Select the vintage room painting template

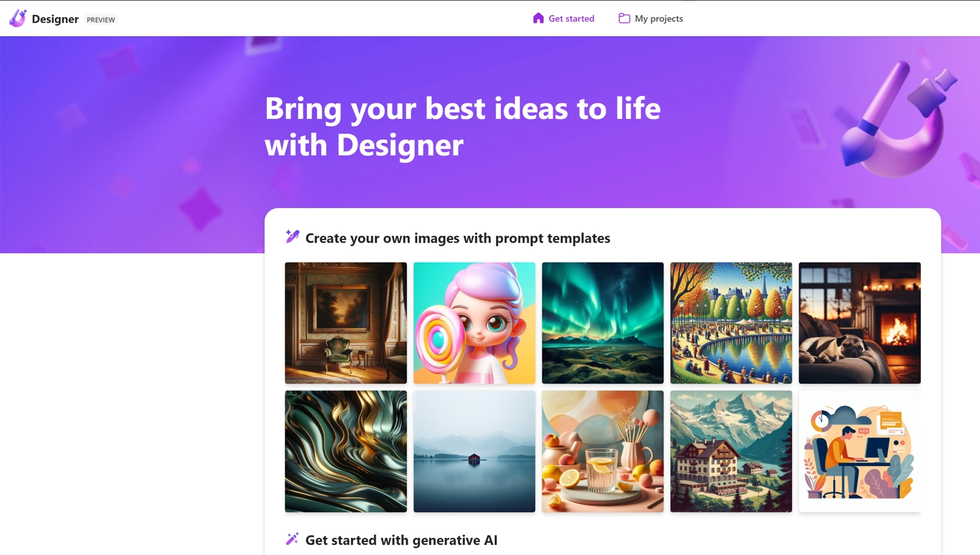pos(346,323)
